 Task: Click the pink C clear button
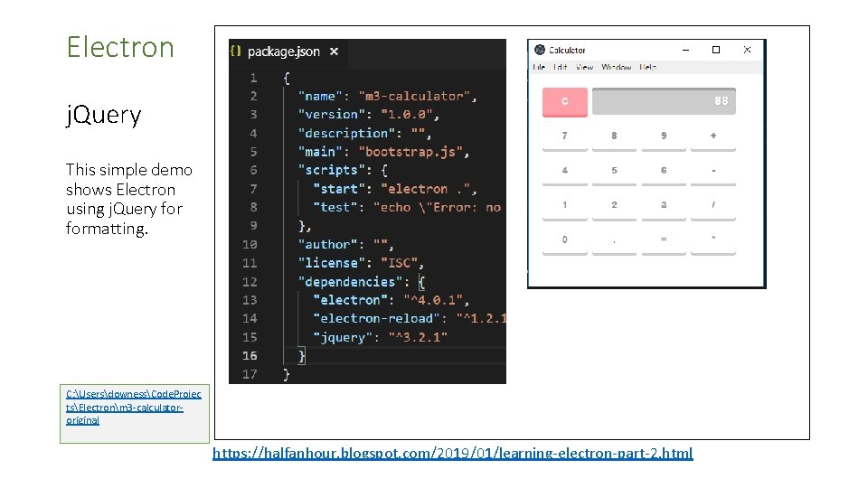[564, 102]
